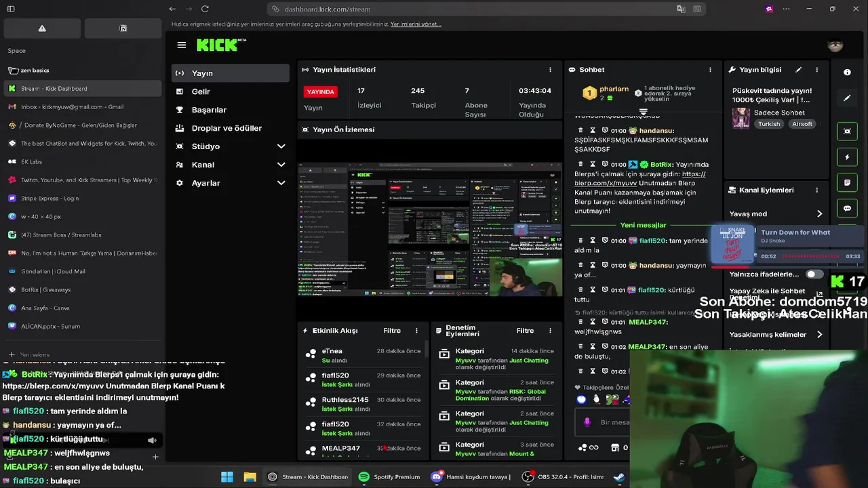Timeout MEALP347 on the 'weljfhwlşgnws' message

(593, 322)
